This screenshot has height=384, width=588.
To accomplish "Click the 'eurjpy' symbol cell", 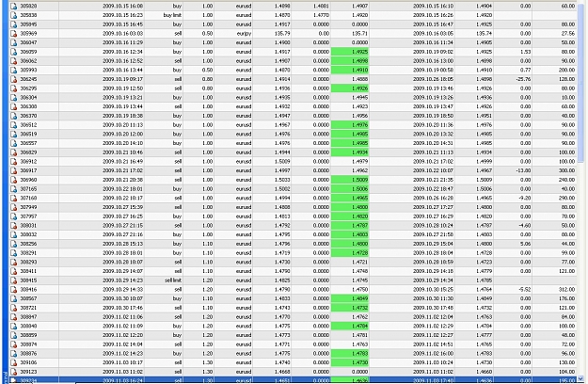I will pyautogui.click(x=244, y=34).
